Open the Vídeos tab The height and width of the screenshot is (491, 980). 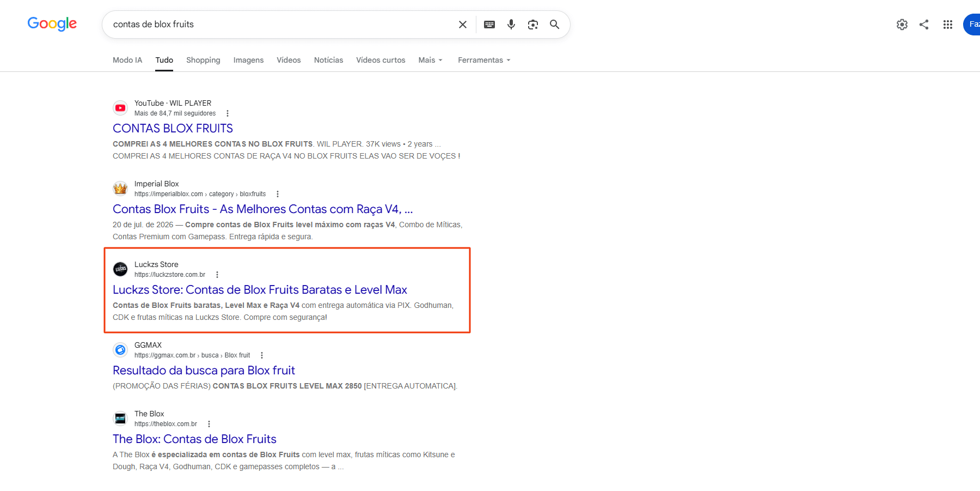[x=289, y=60]
